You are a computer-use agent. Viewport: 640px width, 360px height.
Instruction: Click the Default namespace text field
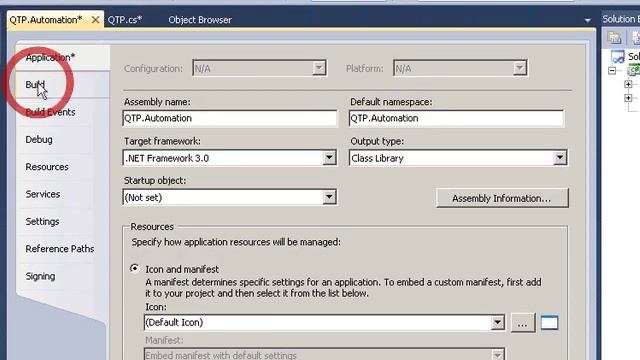pos(457,118)
